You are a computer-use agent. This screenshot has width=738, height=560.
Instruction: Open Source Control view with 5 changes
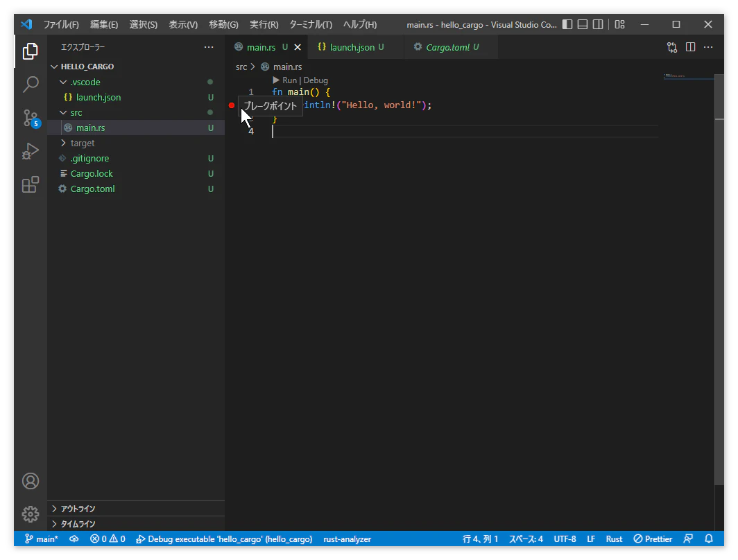[x=30, y=118]
